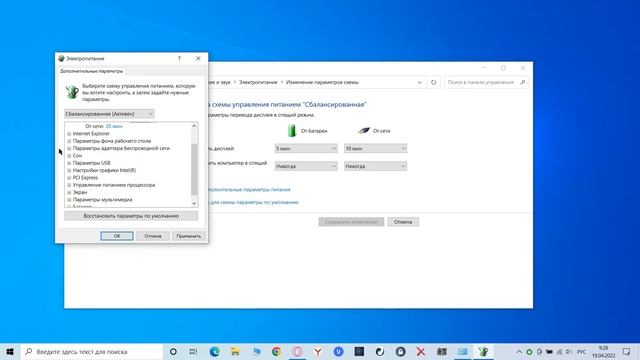Select the Параметры USB row text

91,163
